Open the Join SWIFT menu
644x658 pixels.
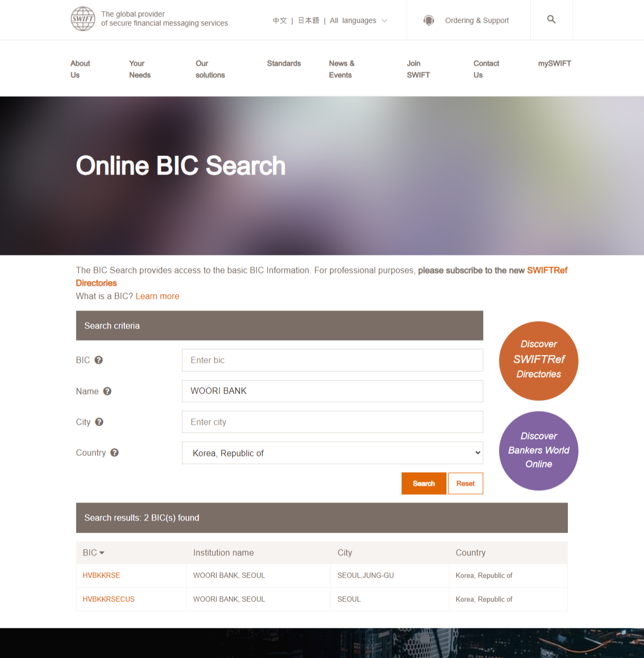(x=418, y=69)
